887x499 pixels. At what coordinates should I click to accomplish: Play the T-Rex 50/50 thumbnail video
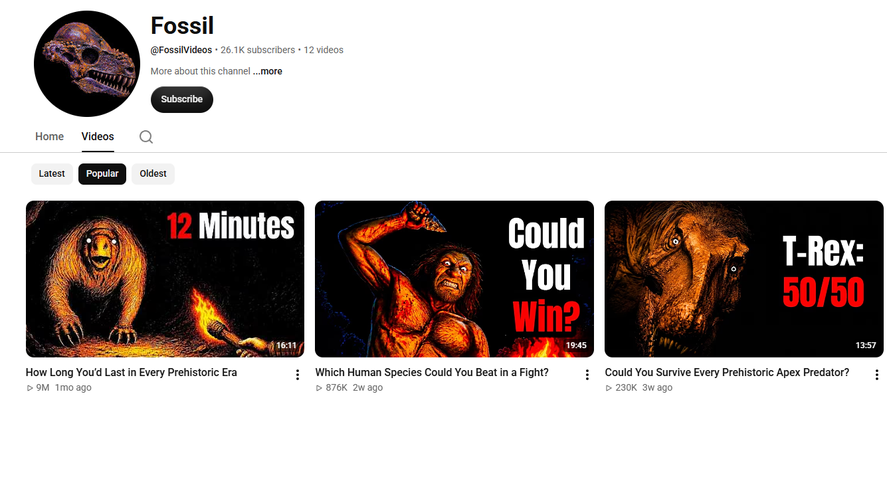(744, 279)
